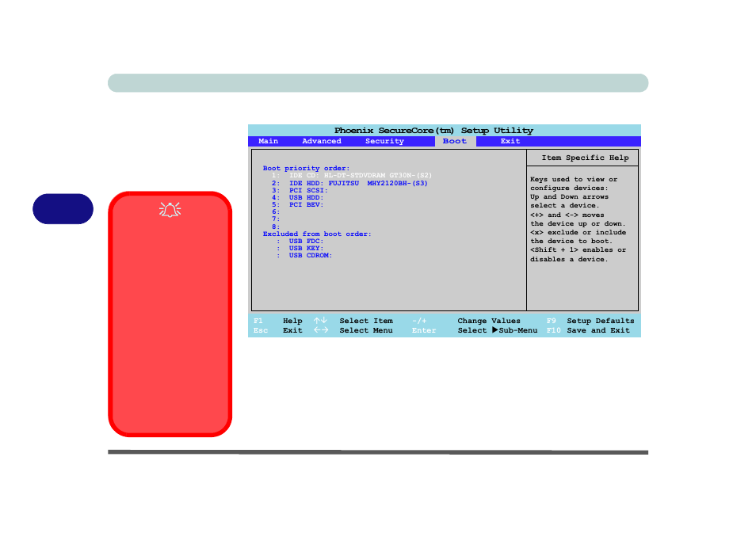The image size is (756, 533).
Task: Go to the Exit menu
Action: pos(510,141)
